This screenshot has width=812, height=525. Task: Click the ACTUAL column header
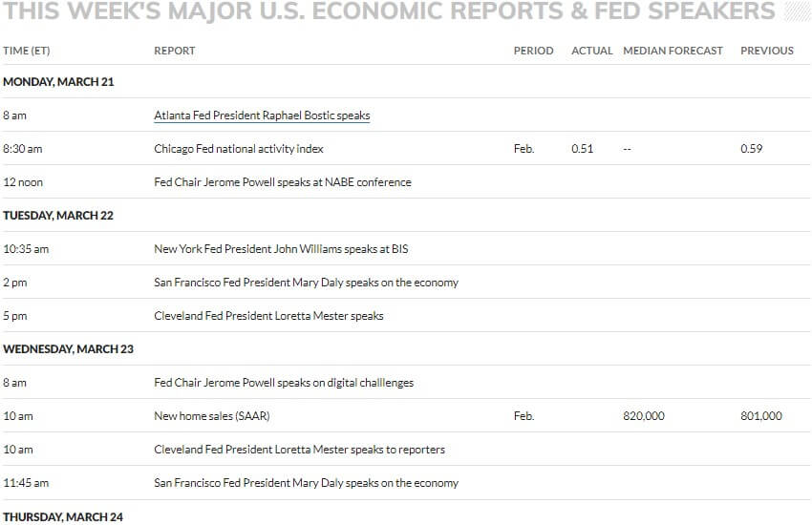coord(592,51)
